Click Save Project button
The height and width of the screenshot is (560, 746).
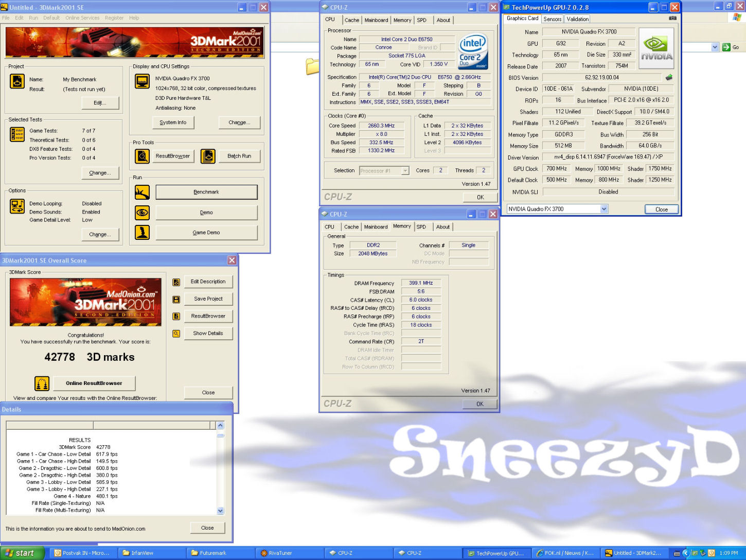pyautogui.click(x=208, y=299)
